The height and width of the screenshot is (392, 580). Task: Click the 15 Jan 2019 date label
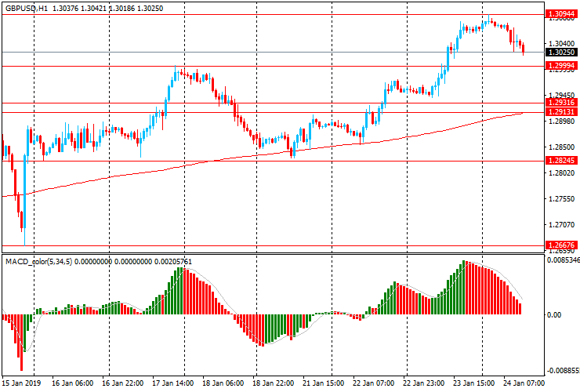tap(21, 383)
